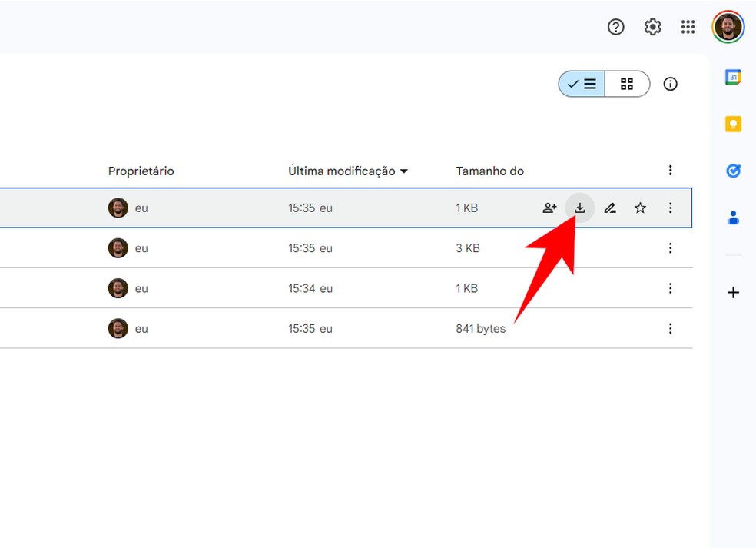The image size is (756, 548).
Task: Open options menu for the 841 bytes file
Action: (670, 328)
